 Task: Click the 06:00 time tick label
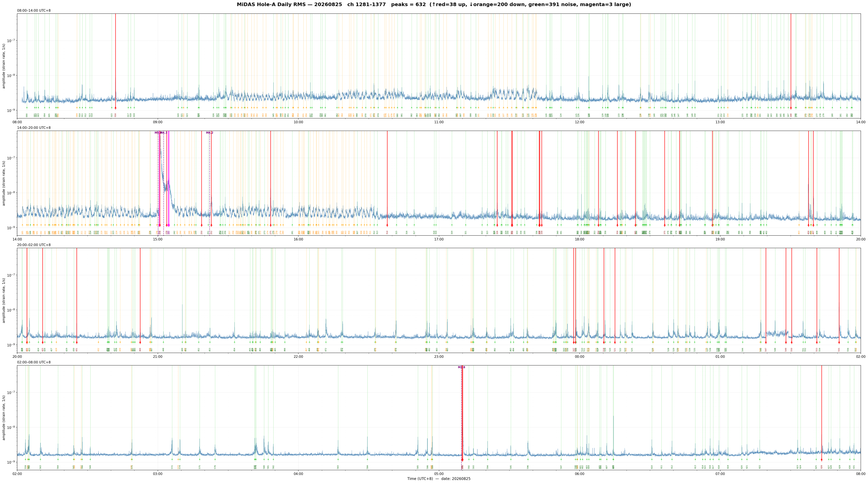[580, 474]
